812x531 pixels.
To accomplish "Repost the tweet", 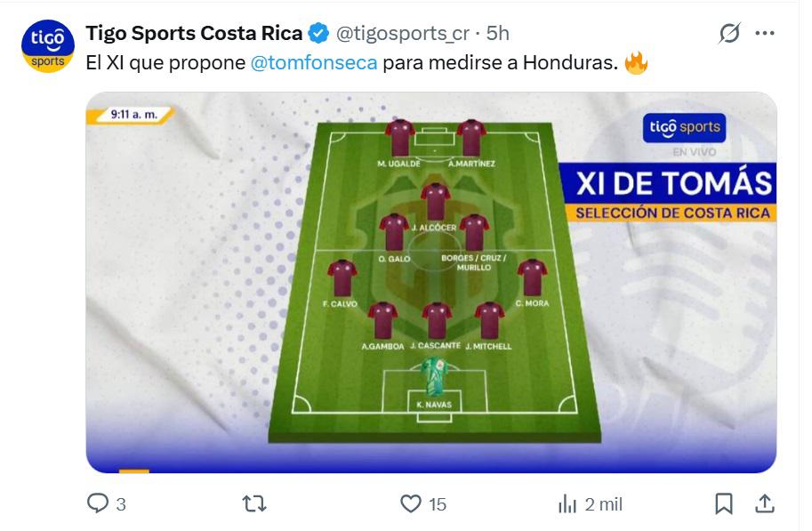I will (x=252, y=503).
